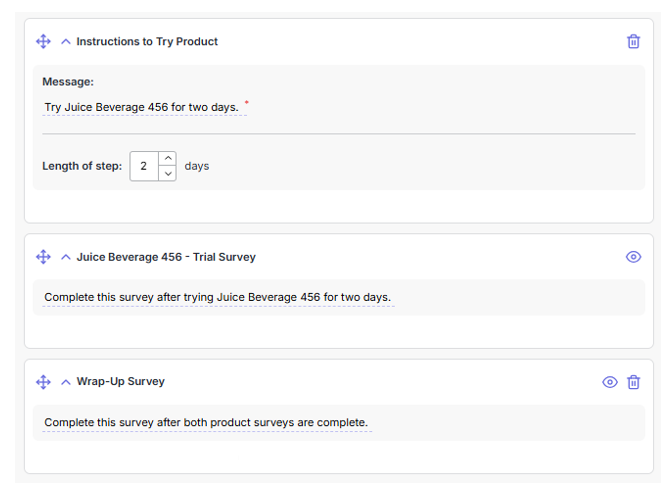672x488 pixels.
Task: Click the Length of step number field
Action: click(144, 166)
